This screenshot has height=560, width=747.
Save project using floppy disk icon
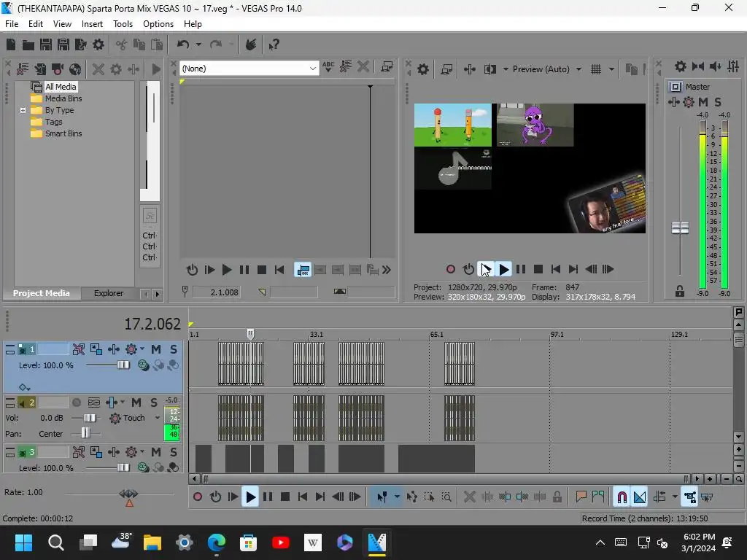click(46, 44)
